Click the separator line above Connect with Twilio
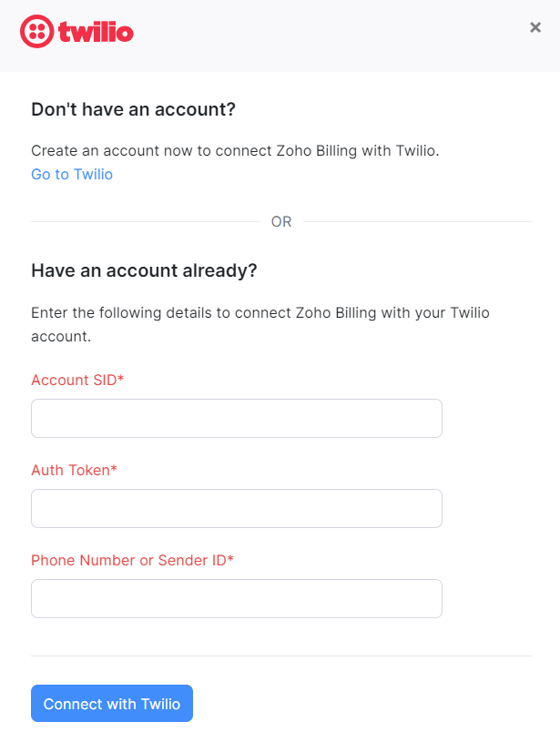The height and width of the screenshot is (742, 560). pyautogui.click(x=280, y=654)
